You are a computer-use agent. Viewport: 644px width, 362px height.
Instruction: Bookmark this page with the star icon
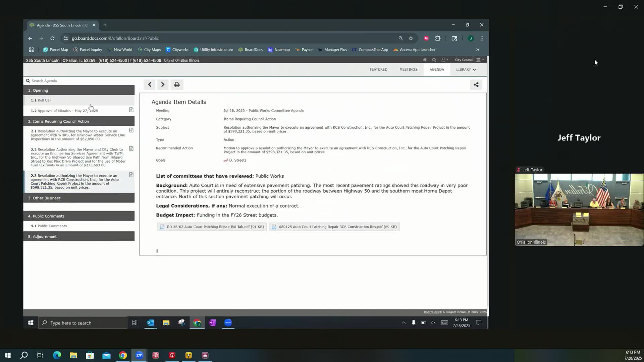[411, 38]
